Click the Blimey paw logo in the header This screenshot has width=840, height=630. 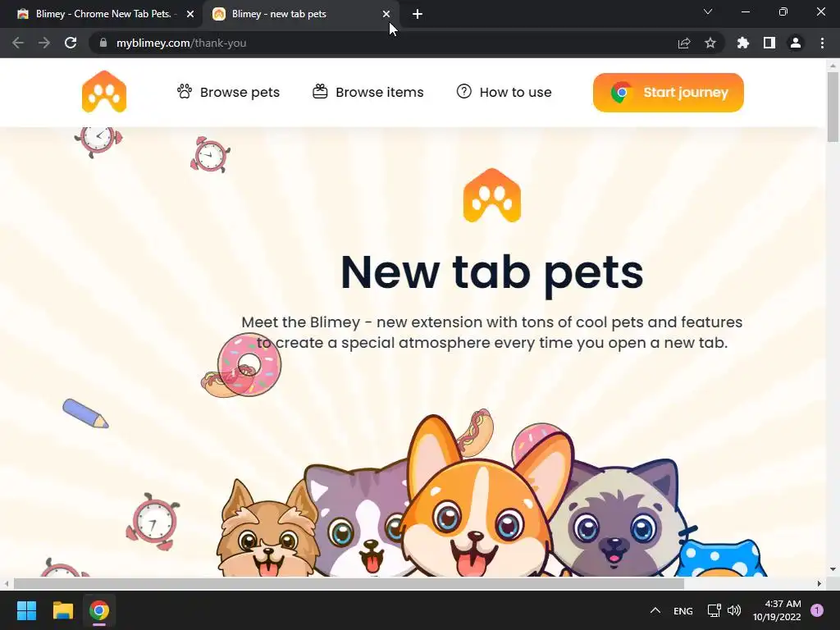(x=104, y=92)
